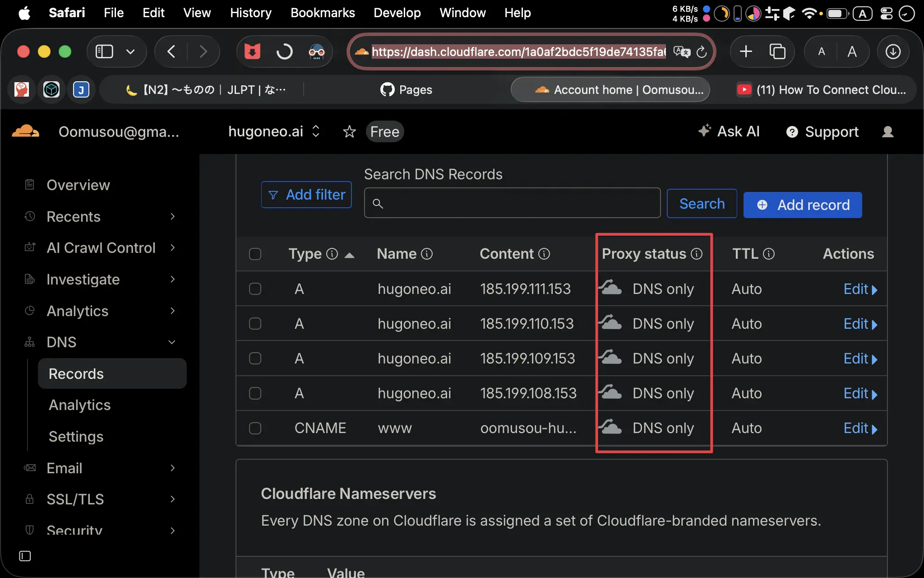Open the Safari sidebar dropdown chevron
Screen dimensions: 924x578
(x=130, y=51)
